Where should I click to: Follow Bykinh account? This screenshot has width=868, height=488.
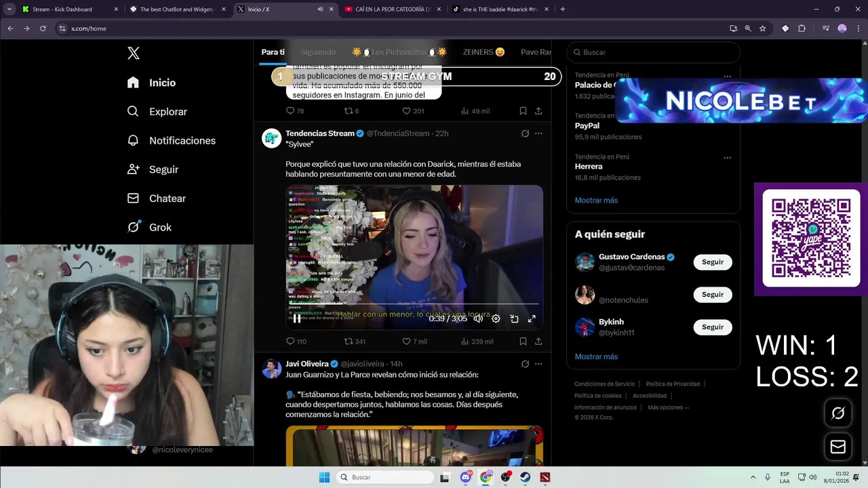coord(712,327)
